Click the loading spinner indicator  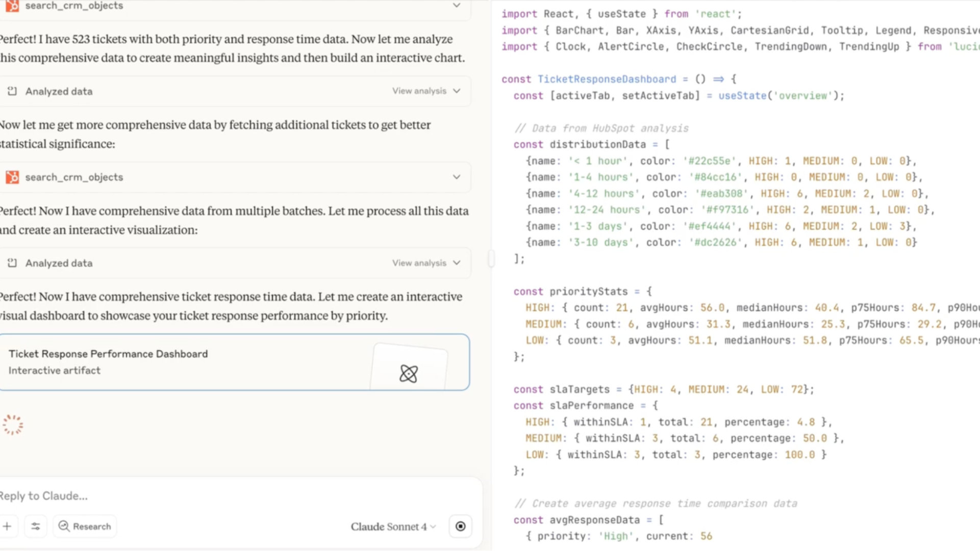tap(13, 425)
